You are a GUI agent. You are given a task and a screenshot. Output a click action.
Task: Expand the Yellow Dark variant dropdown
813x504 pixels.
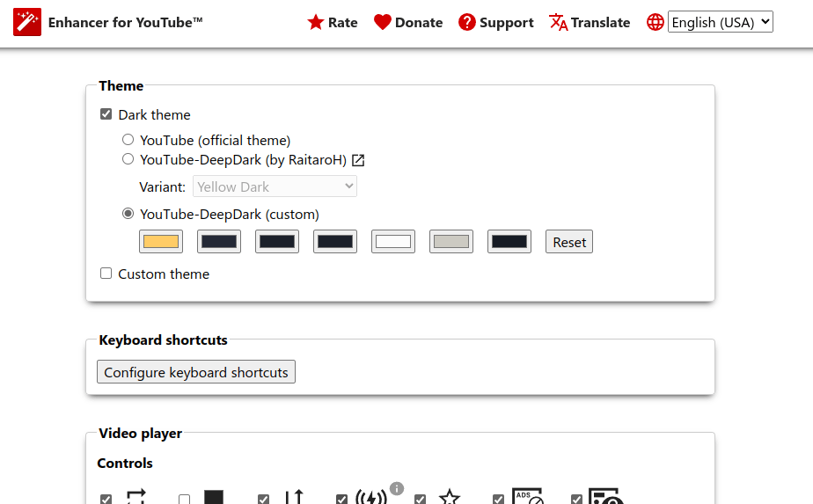point(275,186)
